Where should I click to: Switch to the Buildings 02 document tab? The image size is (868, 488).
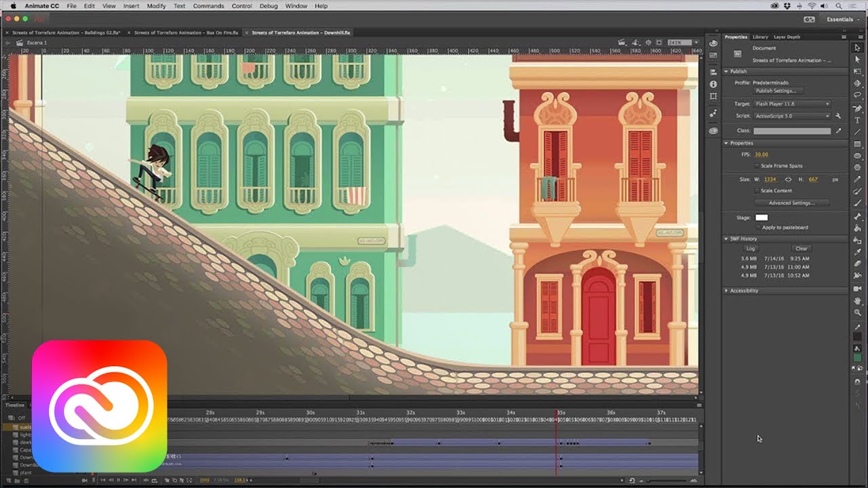(65, 33)
